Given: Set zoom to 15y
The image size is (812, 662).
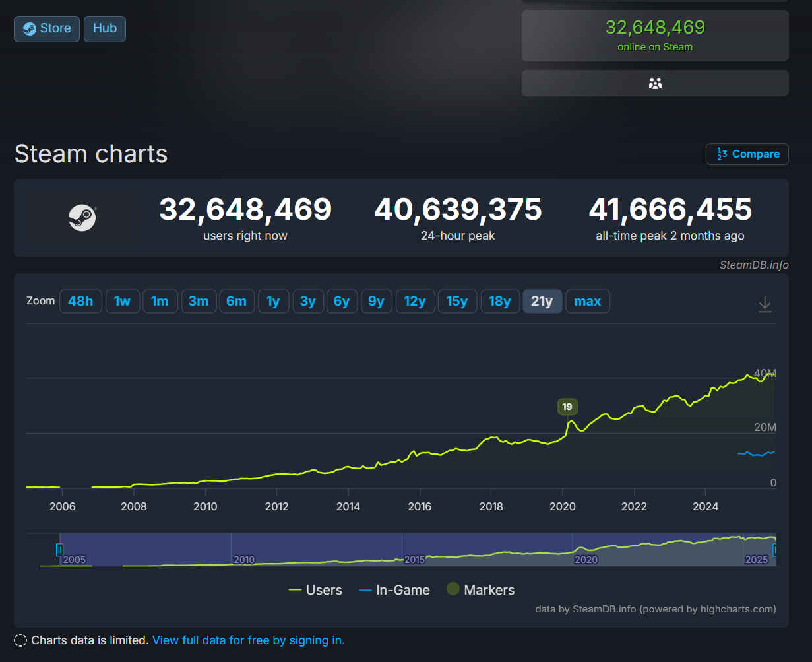Looking at the screenshot, I should pos(457,301).
